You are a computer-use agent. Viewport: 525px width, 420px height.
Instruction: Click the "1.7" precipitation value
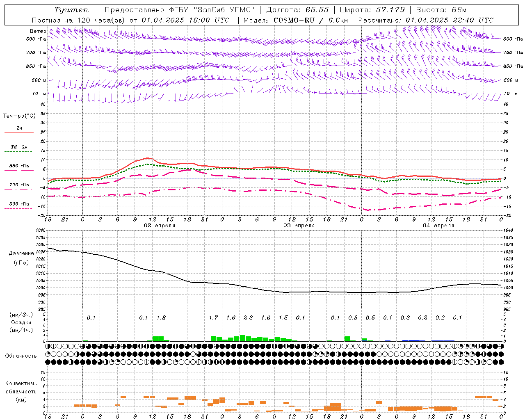tap(213, 317)
